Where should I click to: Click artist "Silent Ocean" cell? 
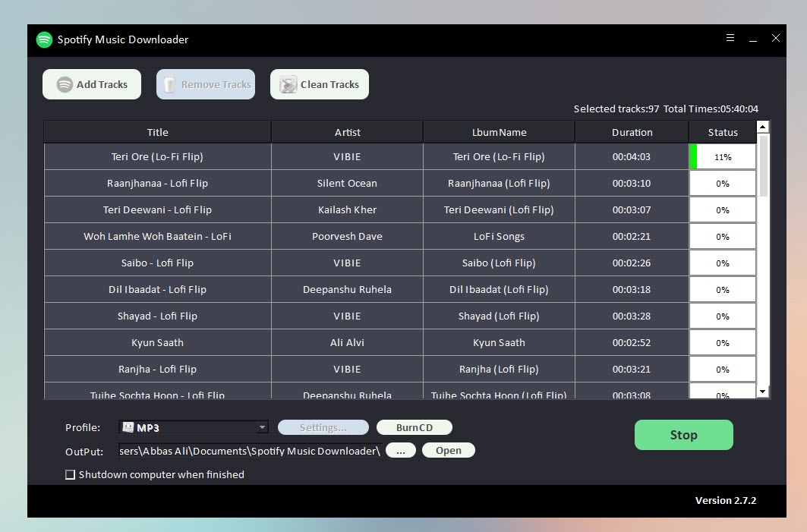[348, 183]
